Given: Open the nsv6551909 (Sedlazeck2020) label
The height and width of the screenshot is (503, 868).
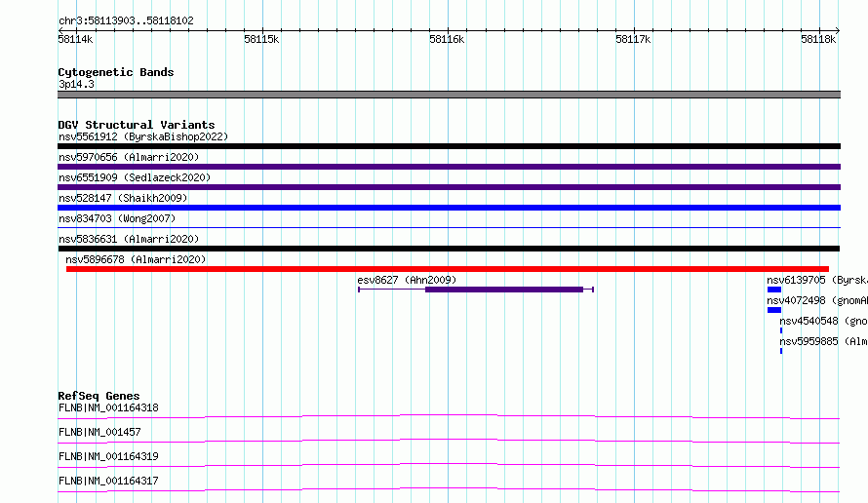Looking at the screenshot, I should [x=135, y=177].
